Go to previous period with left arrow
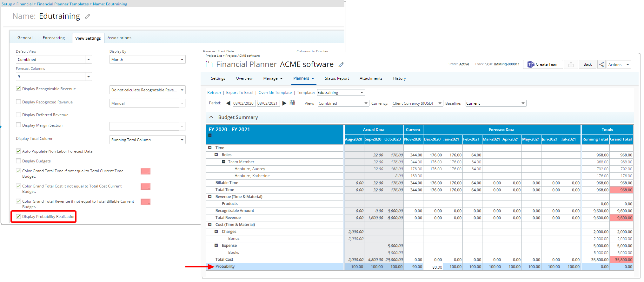The height and width of the screenshot is (282, 644). [x=228, y=103]
